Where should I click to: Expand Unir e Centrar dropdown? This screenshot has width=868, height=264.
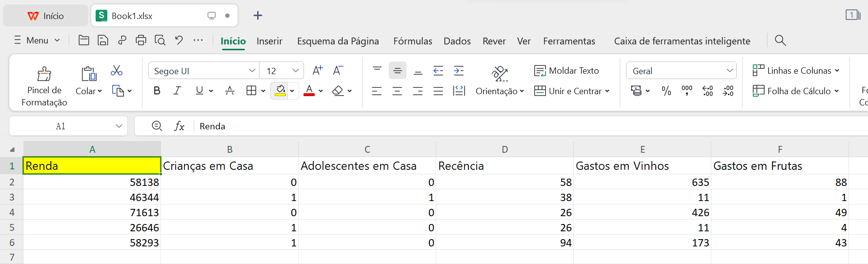click(x=607, y=91)
